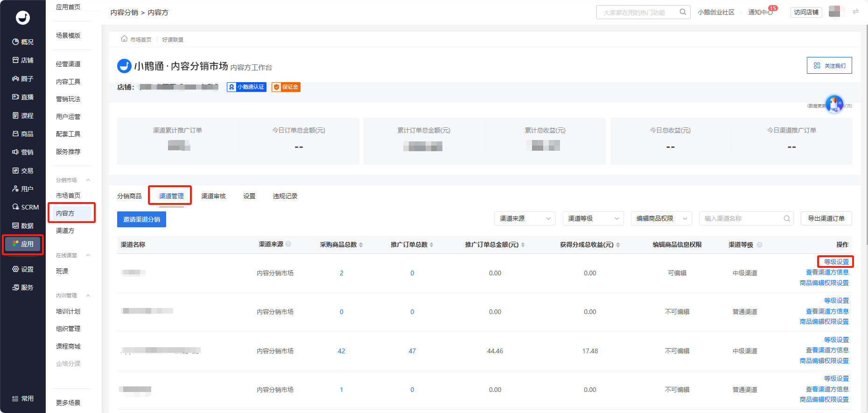Click 查看渠道方信息 in row with 42 products

coord(827,350)
